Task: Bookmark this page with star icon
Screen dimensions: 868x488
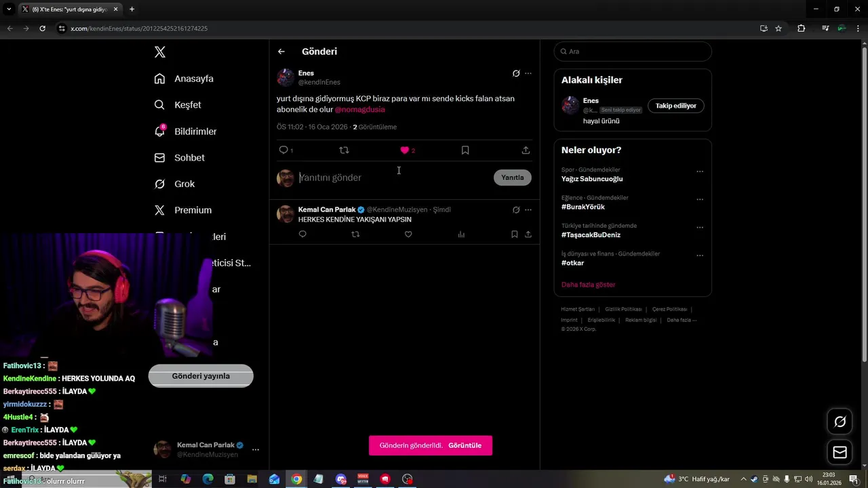Action: click(x=778, y=28)
